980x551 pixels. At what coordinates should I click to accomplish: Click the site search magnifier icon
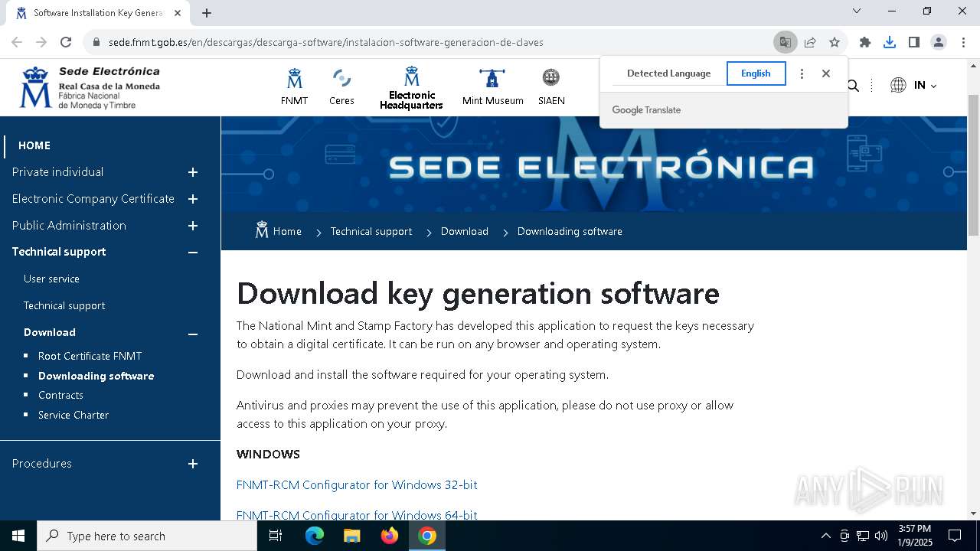[853, 86]
